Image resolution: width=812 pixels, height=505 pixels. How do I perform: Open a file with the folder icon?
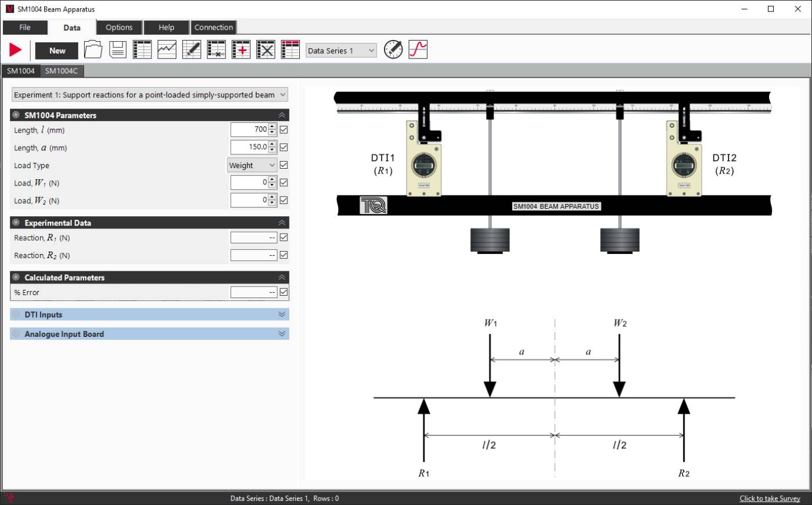pyautogui.click(x=93, y=50)
